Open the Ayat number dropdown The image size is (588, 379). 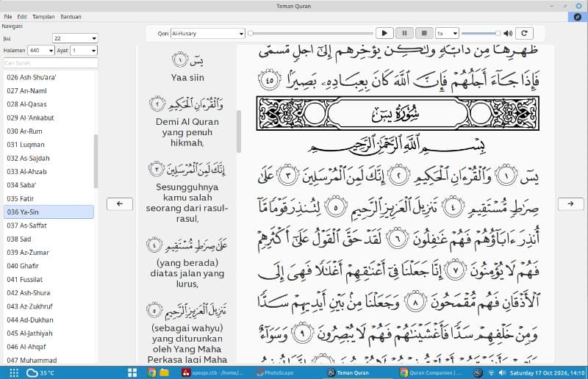tap(84, 50)
